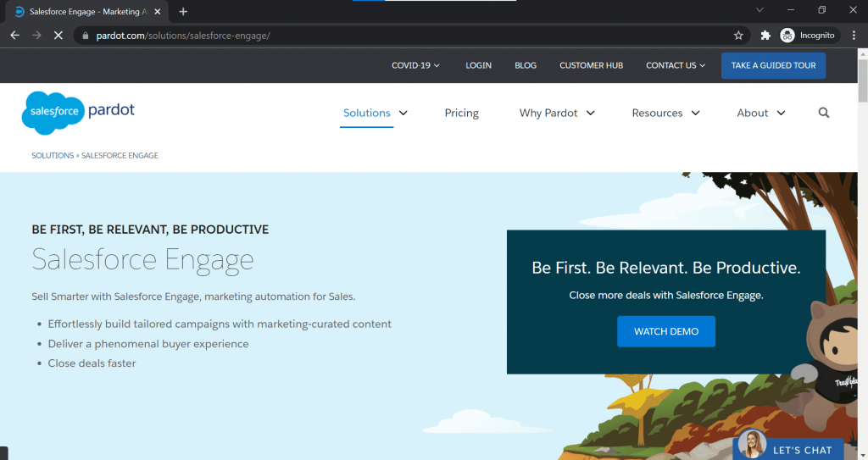Expand About menu chevron
This screenshot has width=868, height=460.
781,113
